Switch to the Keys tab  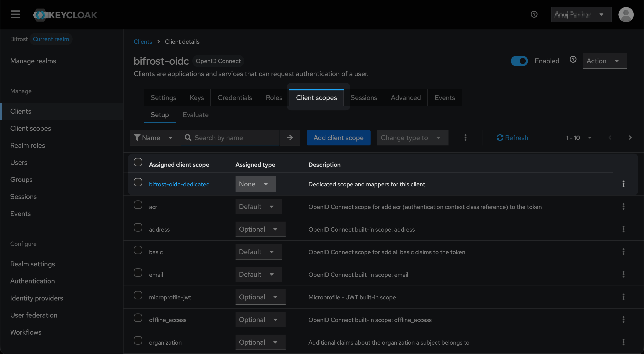tap(197, 98)
